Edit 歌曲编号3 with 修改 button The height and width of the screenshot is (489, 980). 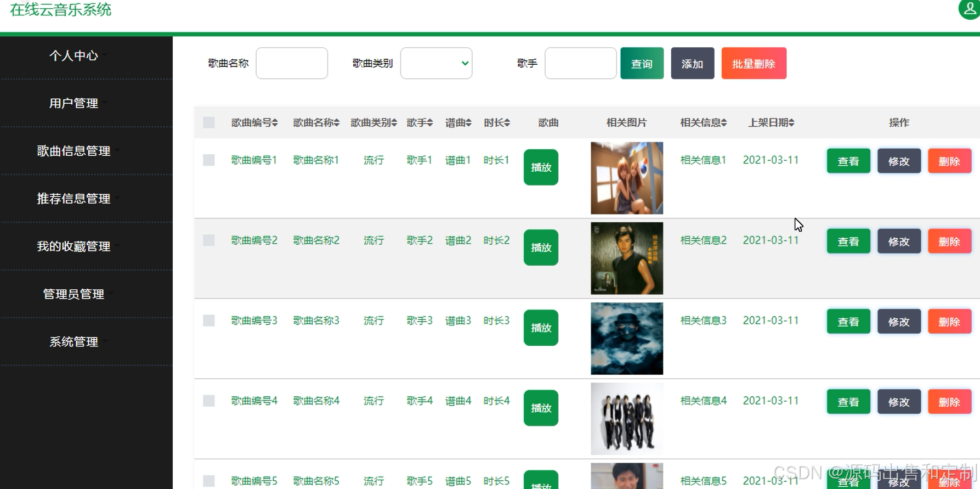pos(899,322)
